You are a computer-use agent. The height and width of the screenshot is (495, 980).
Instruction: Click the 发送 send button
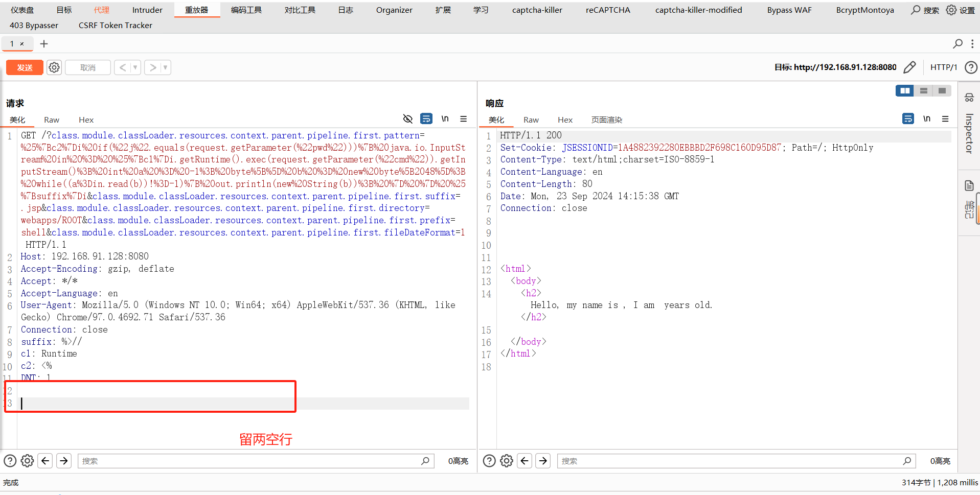[25, 67]
